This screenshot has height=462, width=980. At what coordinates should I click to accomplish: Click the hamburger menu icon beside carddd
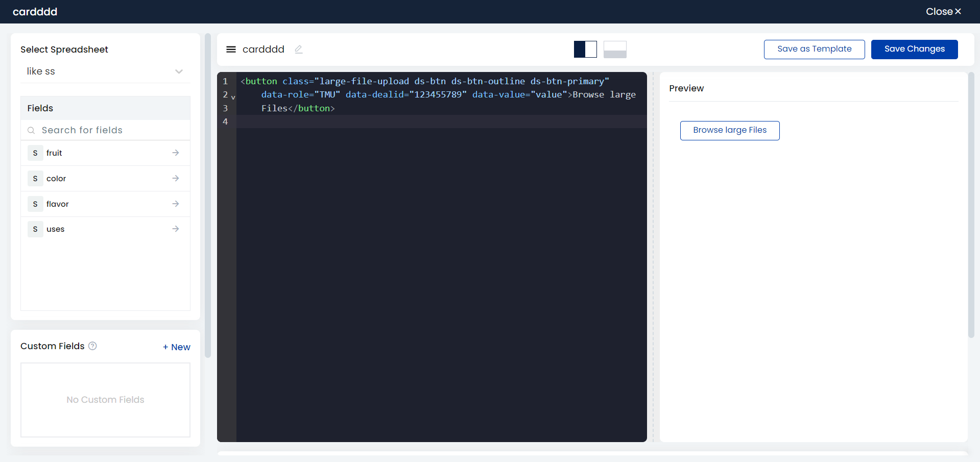[x=231, y=50]
